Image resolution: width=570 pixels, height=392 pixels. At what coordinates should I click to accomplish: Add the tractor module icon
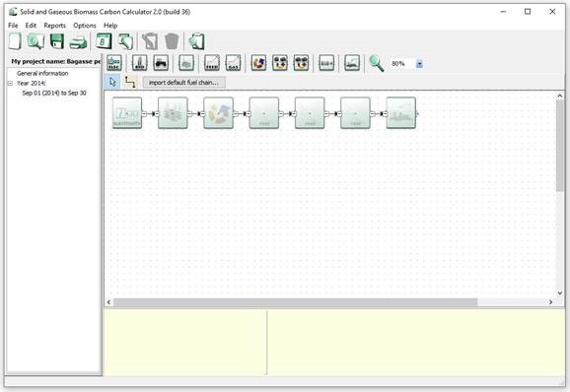pos(161,63)
